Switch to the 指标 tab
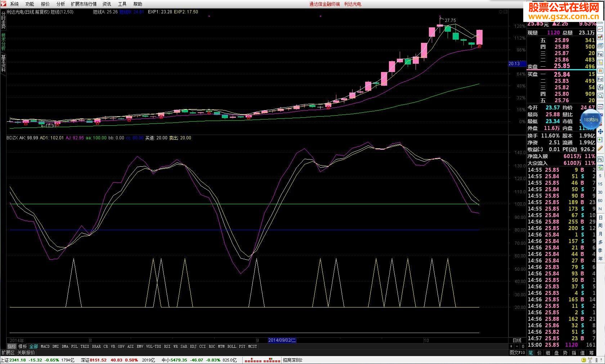The width and height of the screenshot is (605, 364). pos(12,346)
